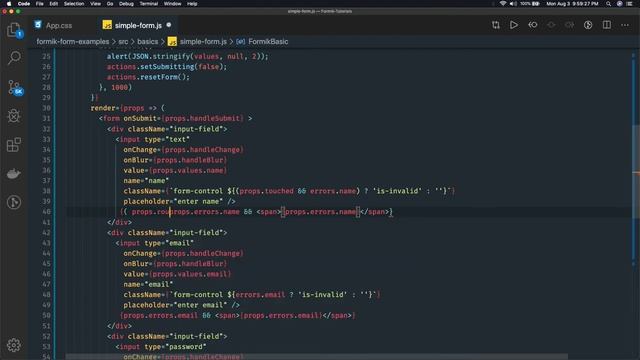
Task: Open the More Actions ellipsis menu
Action: point(625,25)
